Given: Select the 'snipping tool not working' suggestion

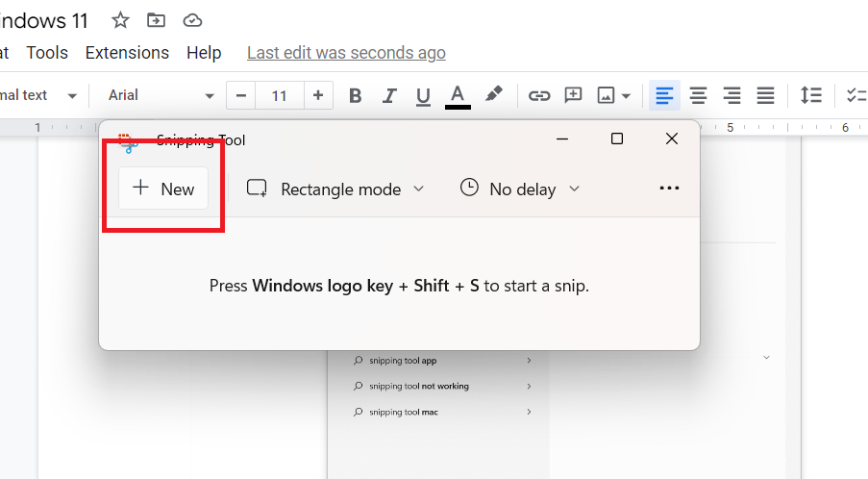Looking at the screenshot, I should coord(419,386).
